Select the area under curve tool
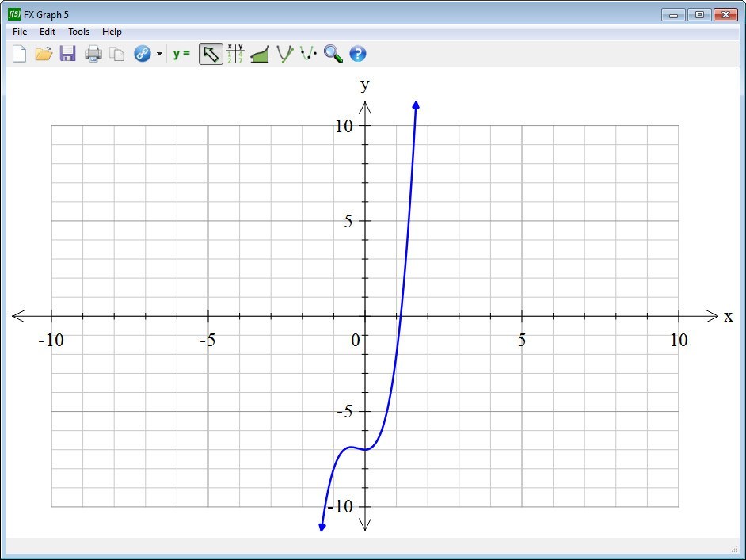This screenshot has height=560, width=746. 260,54
